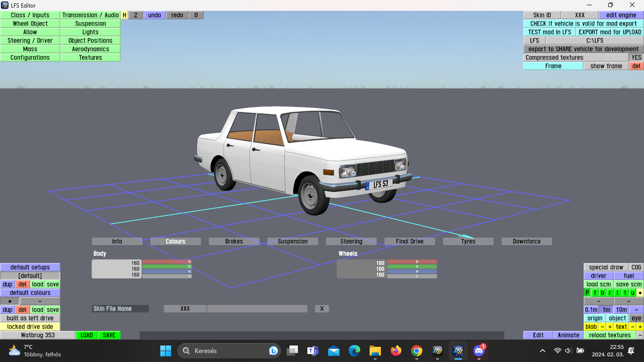Click the green SAVE button
This screenshot has width=644, height=362.
click(109, 335)
